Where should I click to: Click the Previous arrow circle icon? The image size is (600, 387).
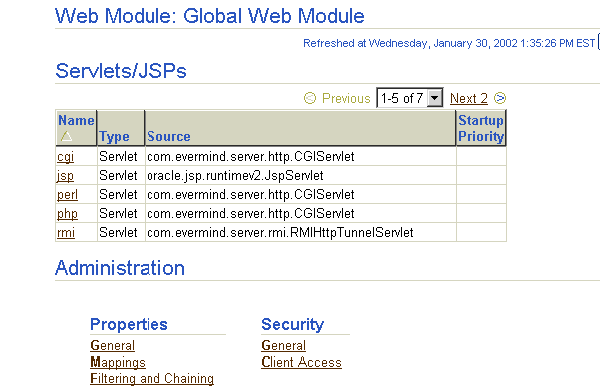[x=310, y=98]
